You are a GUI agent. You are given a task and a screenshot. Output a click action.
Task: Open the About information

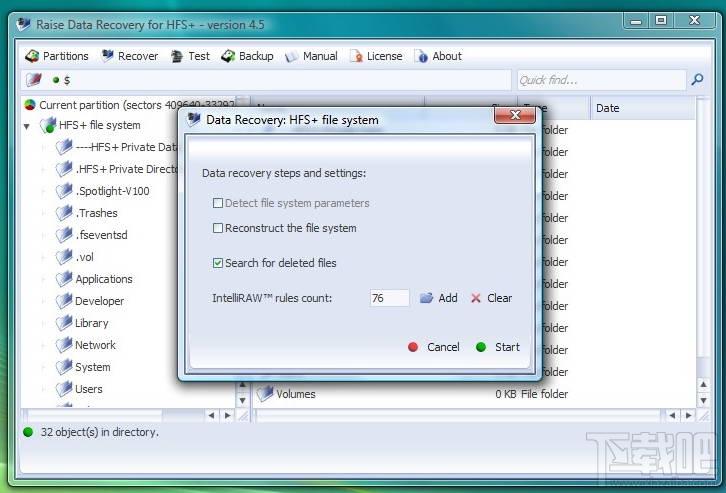click(x=438, y=56)
